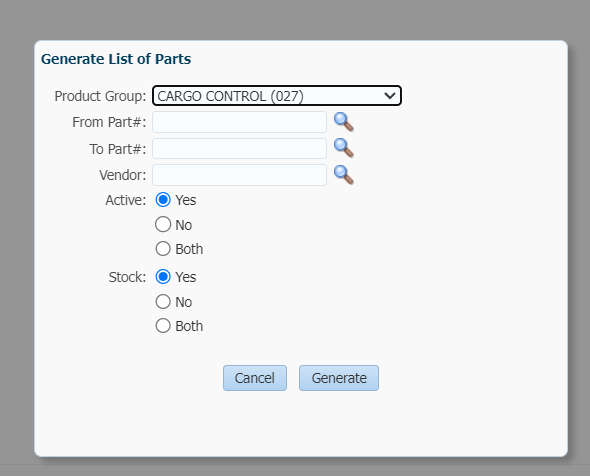Screen dimensions: 590x476
Task: Open part lookup beside From Part# field
Action: click(x=344, y=122)
